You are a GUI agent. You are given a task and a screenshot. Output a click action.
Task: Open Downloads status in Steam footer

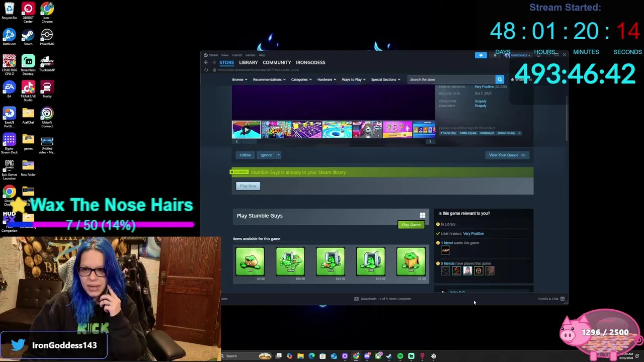[382, 299]
